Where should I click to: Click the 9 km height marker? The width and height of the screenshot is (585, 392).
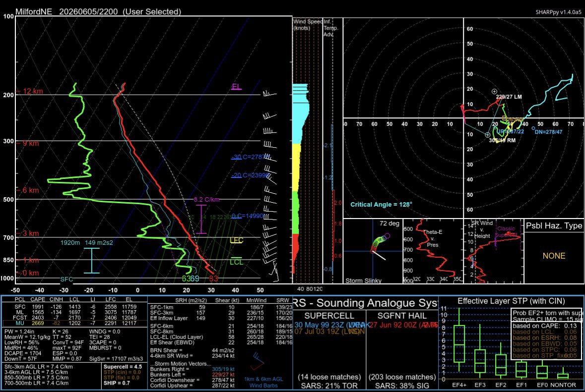click(x=30, y=143)
